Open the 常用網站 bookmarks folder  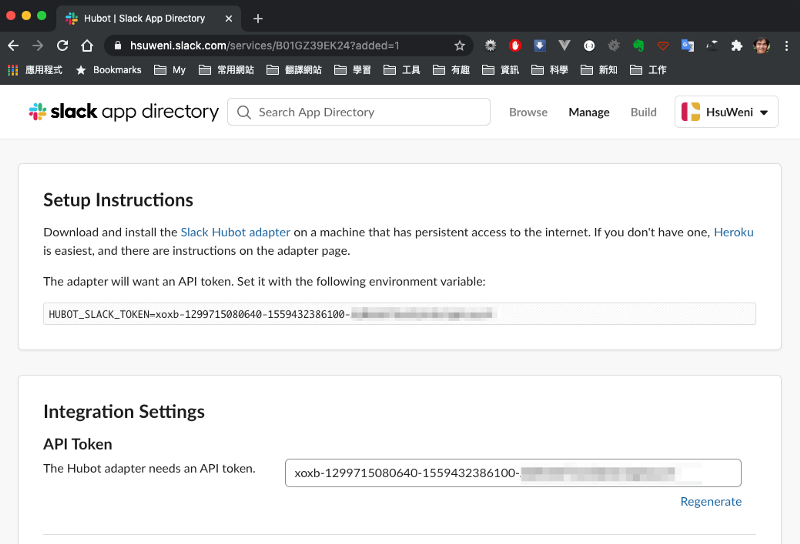(226, 70)
